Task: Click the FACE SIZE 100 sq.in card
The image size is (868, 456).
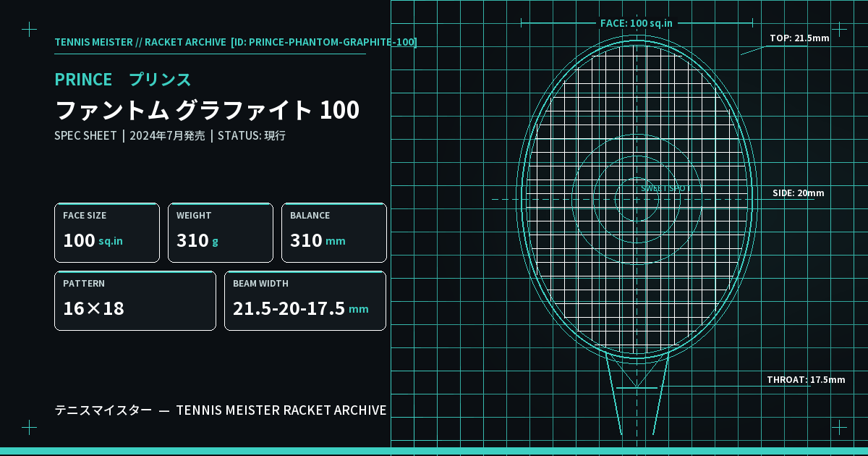Action: [x=107, y=232]
